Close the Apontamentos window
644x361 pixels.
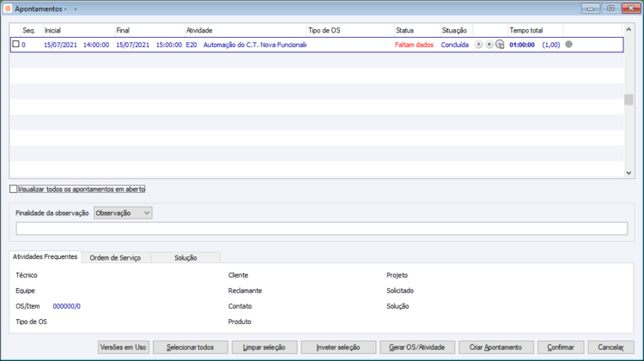coord(631,9)
